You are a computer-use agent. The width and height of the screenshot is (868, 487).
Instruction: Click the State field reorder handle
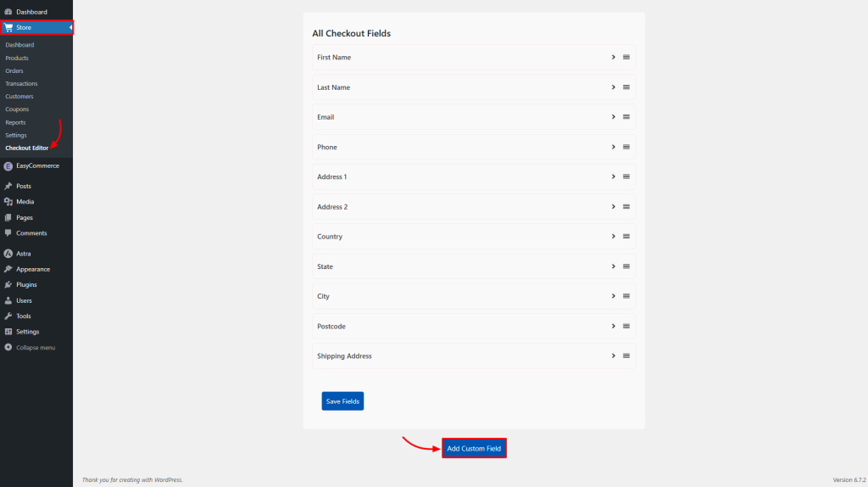626,266
